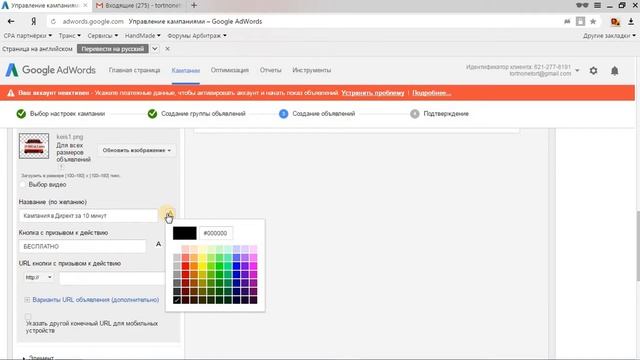The image size is (640, 360).
Task: Open 'Другие закладки' bookmarks dropdown
Action: (x=609, y=36)
